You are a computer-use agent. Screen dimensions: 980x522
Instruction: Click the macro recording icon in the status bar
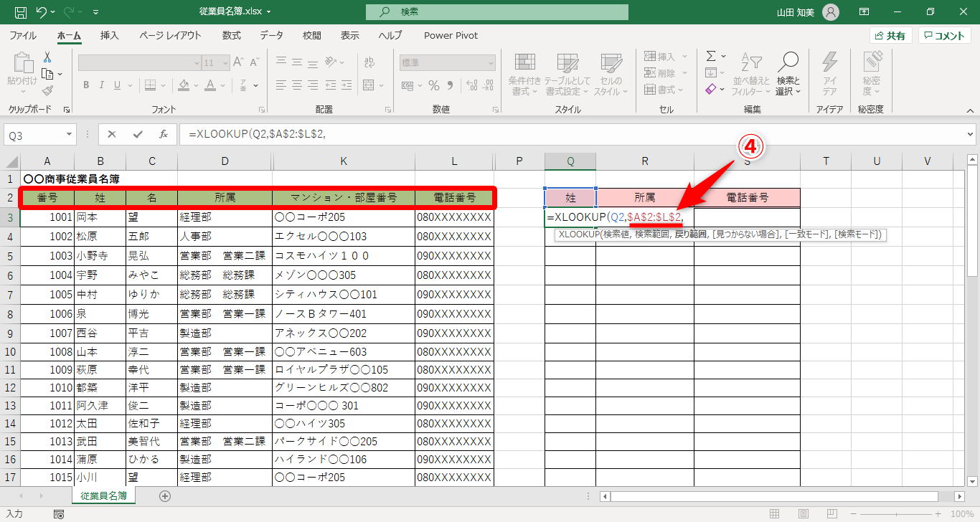pos(59,514)
